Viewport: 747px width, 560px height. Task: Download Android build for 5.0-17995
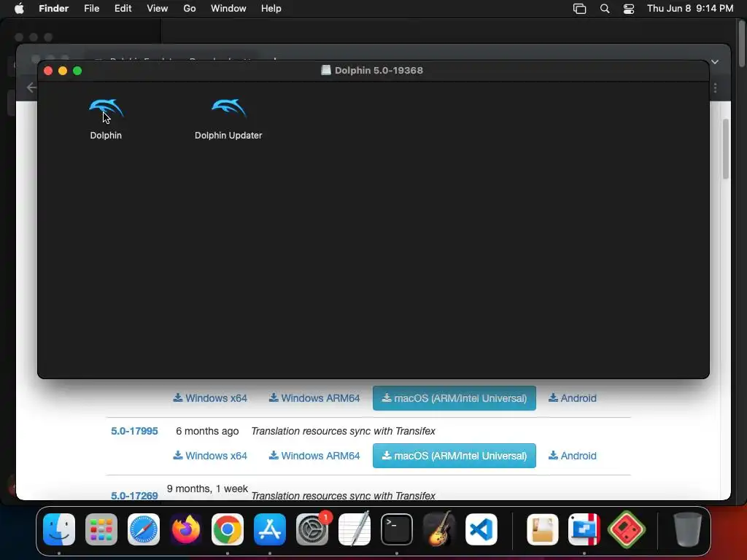click(573, 456)
